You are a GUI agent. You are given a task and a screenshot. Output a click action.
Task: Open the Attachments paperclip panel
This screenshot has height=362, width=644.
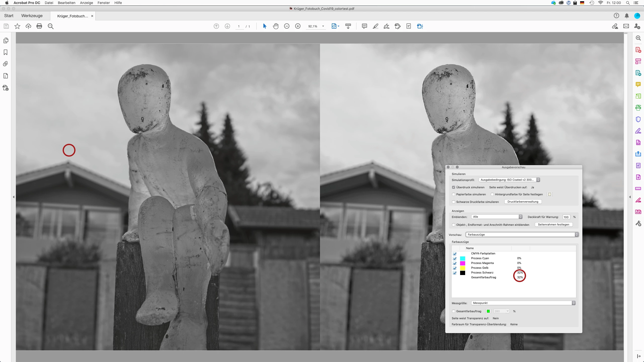pyautogui.click(x=6, y=64)
